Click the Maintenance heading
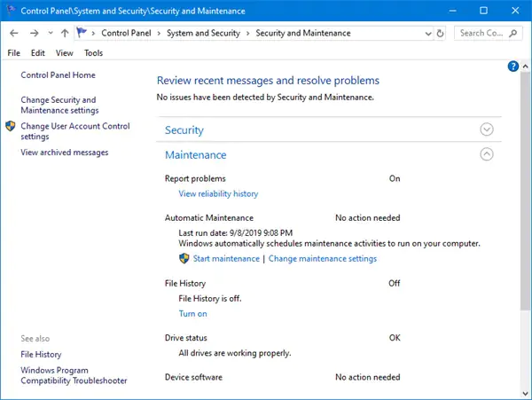The height and width of the screenshot is (400, 532). click(196, 155)
